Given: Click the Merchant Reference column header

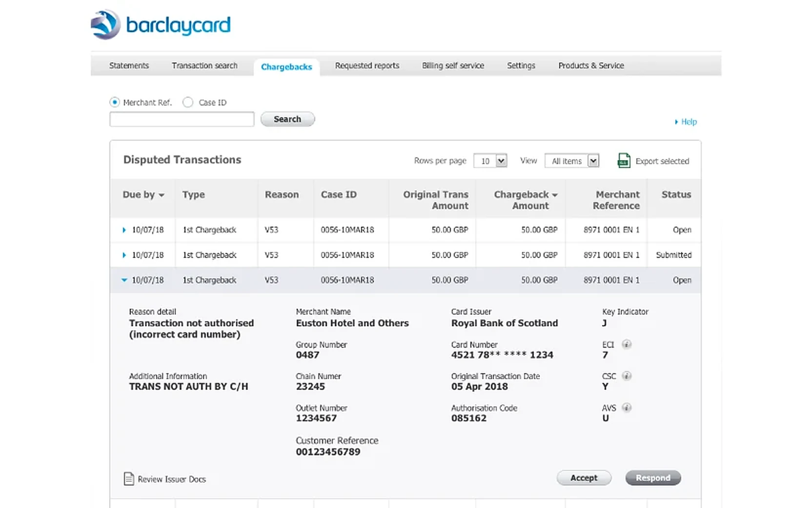Looking at the screenshot, I should coord(616,200).
